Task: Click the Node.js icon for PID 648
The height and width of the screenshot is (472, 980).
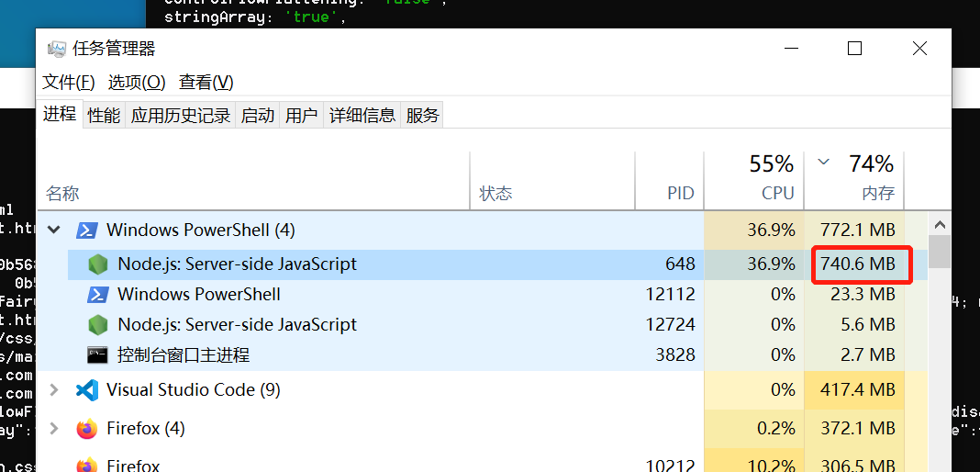Action: [x=97, y=264]
